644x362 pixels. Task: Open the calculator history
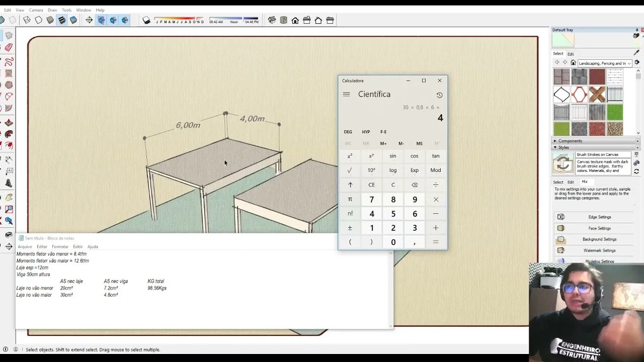click(x=439, y=95)
